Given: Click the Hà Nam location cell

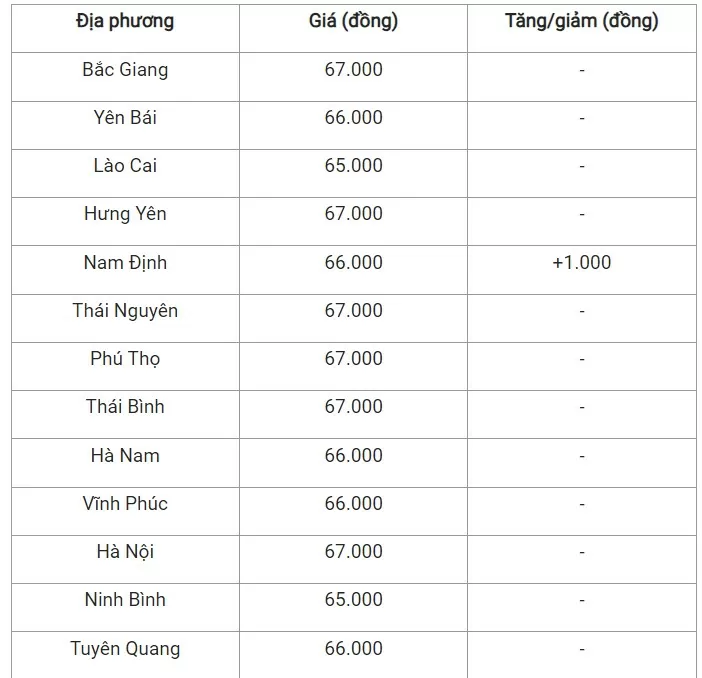Looking at the screenshot, I should tap(125, 456).
